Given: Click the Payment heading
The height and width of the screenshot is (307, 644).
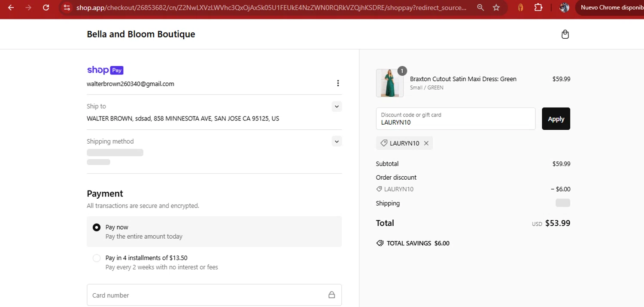Looking at the screenshot, I should click(x=105, y=193).
